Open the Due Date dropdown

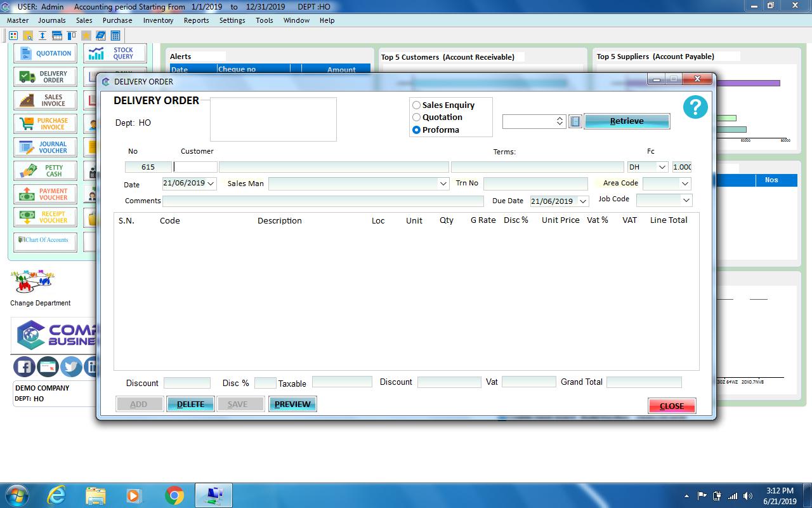tap(582, 201)
